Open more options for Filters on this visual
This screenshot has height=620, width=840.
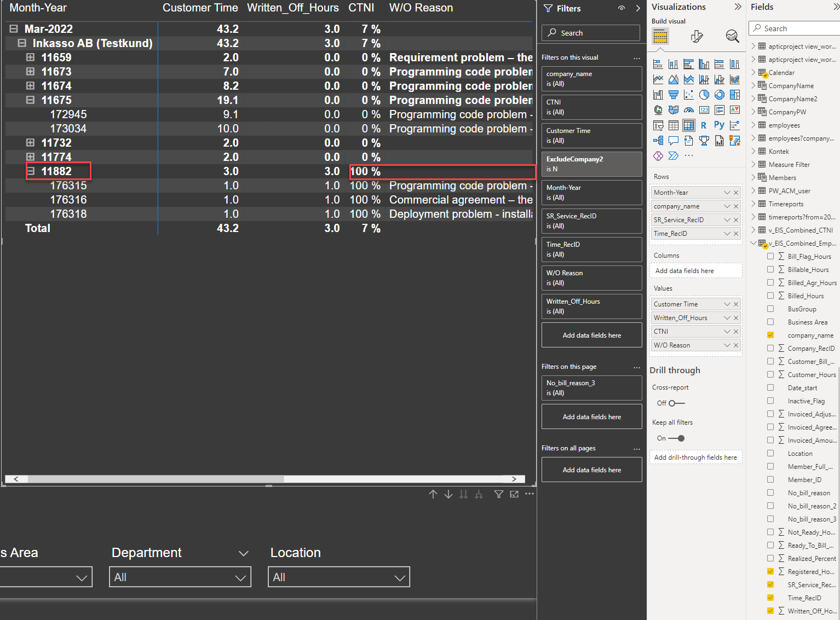637,58
